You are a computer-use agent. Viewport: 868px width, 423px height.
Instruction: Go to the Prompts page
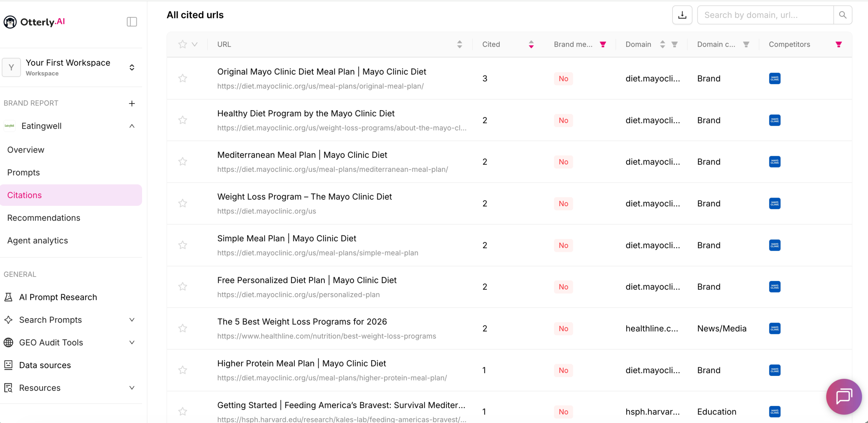[23, 173]
